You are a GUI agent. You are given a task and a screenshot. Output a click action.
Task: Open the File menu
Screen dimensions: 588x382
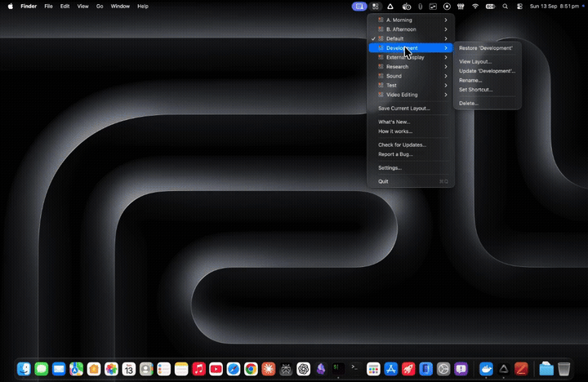click(48, 7)
